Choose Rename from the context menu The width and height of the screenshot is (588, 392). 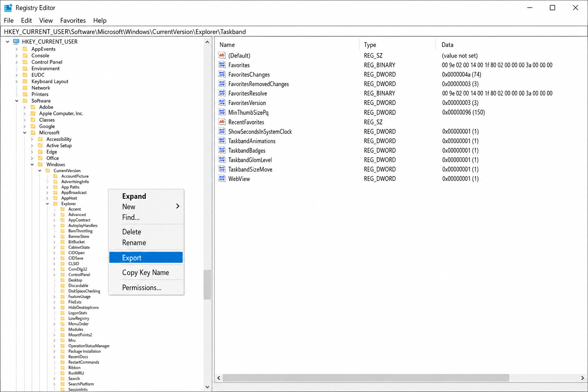[x=146, y=243]
